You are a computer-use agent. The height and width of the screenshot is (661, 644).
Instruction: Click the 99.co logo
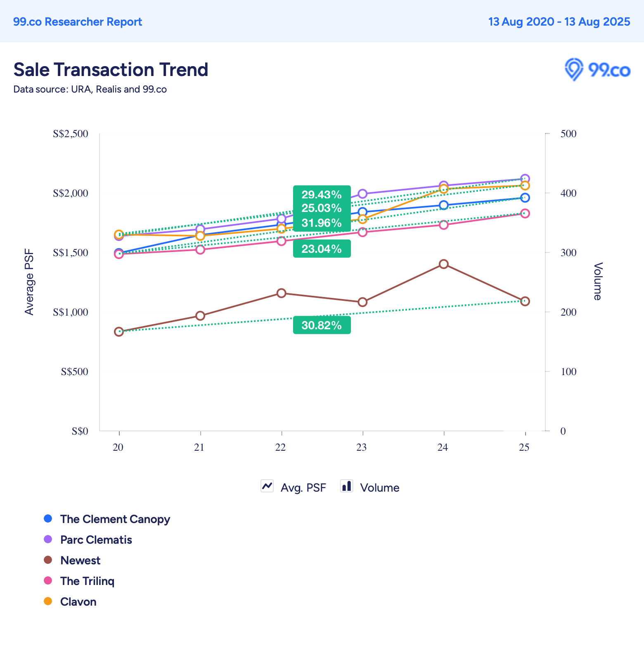(597, 69)
